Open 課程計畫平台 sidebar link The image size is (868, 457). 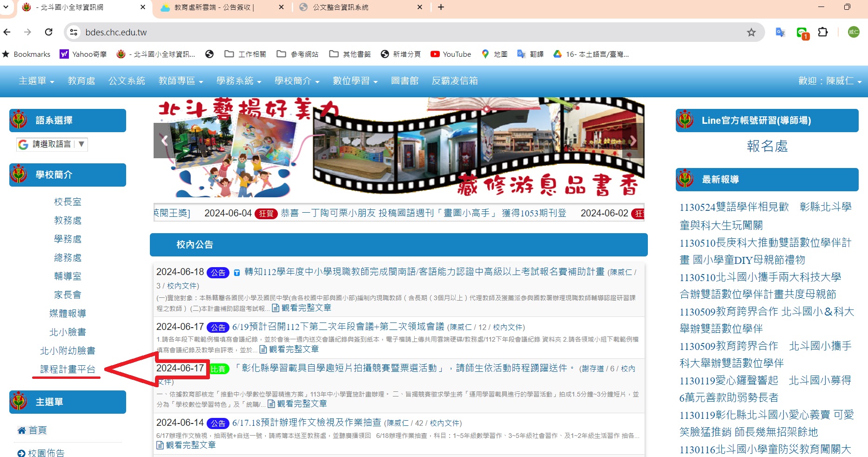(x=68, y=370)
